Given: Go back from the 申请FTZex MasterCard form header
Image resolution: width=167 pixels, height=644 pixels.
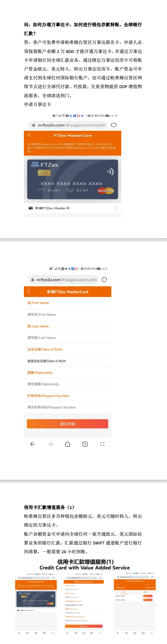Looking at the screenshot, I should click(x=29, y=291).
